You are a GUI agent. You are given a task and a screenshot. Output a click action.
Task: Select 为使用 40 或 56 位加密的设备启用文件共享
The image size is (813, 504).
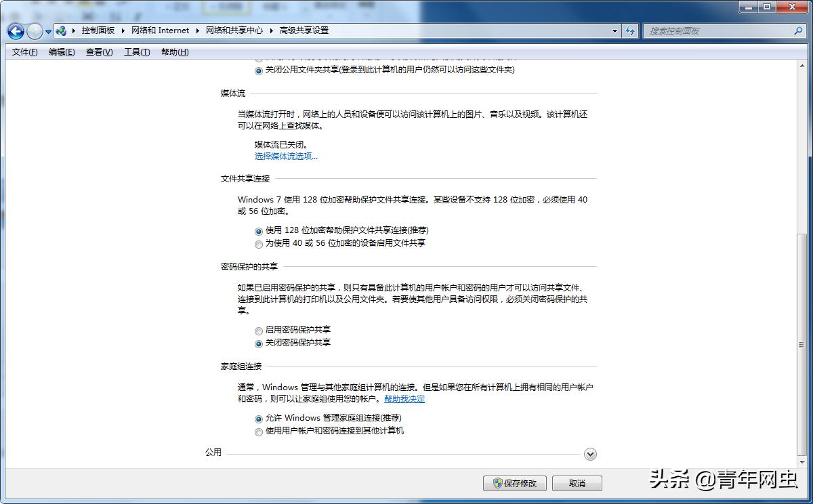(259, 244)
